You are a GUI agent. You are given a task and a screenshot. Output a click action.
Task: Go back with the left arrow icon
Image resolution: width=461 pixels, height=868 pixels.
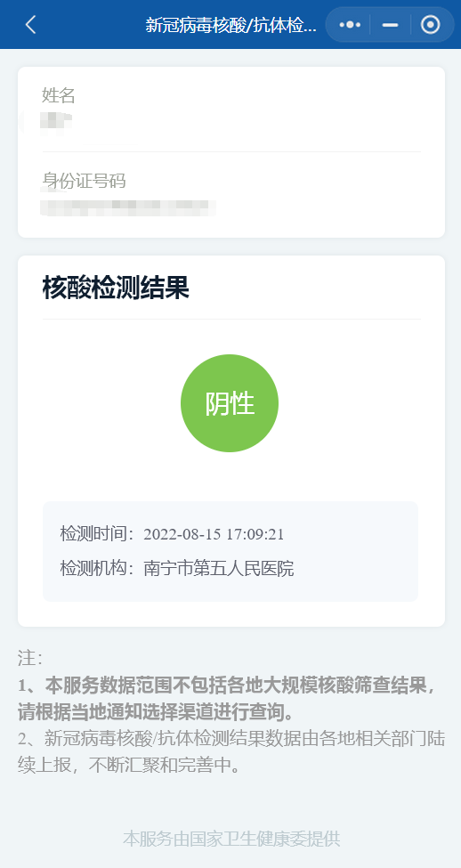point(30,24)
